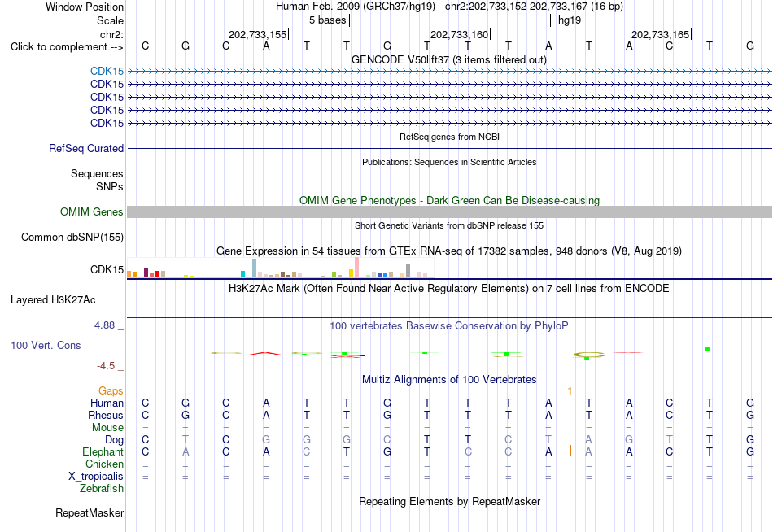Open the 'Publications: Sequences in Scientific Articles' title
The width and height of the screenshot is (773, 532).
pyautogui.click(x=449, y=162)
